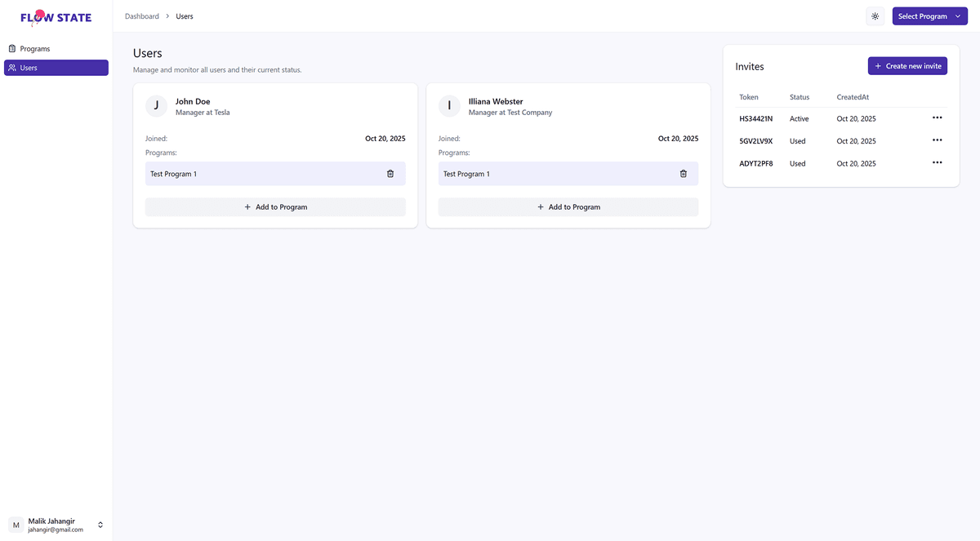Image resolution: width=980 pixels, height=541 pixels.
Task: Open the Select Program dropdown
Action: coord(929,16)
